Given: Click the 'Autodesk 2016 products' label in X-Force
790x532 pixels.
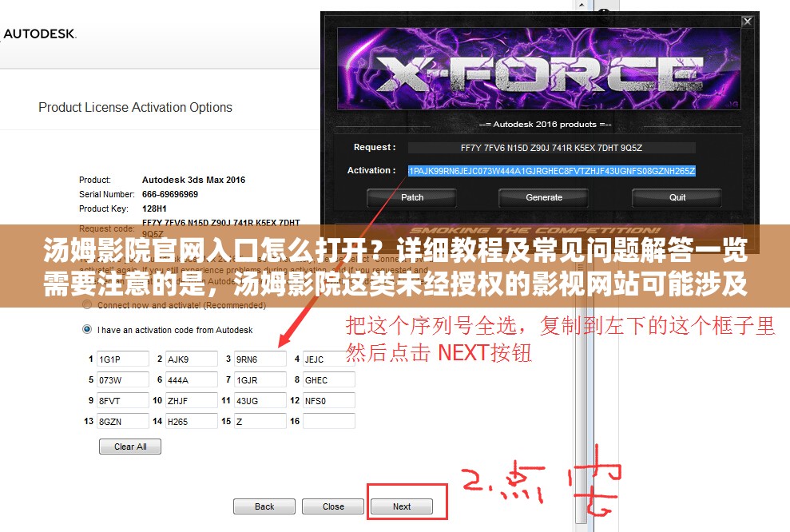Looking at the screenshot, I should click(x=545, y=124).
